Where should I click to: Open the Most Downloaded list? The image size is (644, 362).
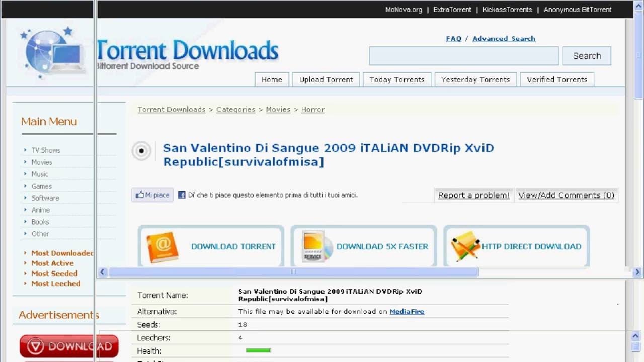[62, 253]
